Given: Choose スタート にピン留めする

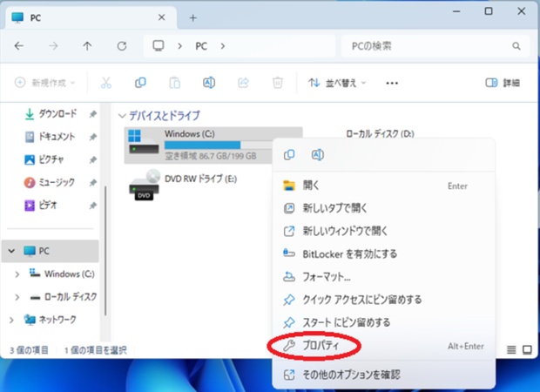Looking at the screenshot, I should coord(383,322).
